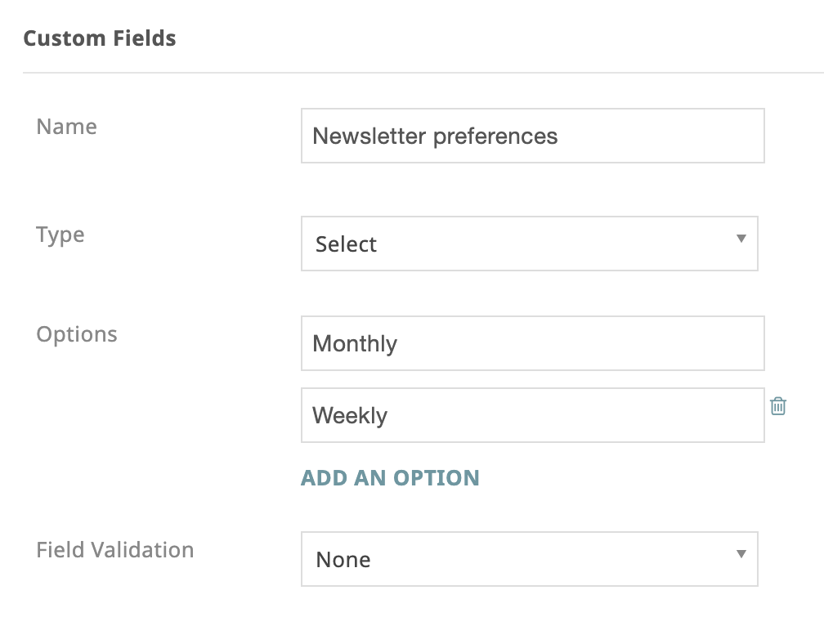Place cursor after "preferences" in Name box
The image size is (824, 644).
558,136
